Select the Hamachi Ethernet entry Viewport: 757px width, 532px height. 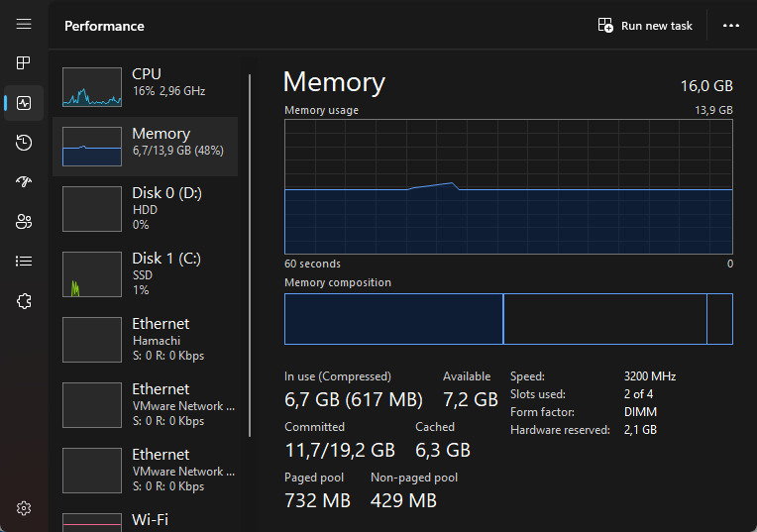click(x=145, y=339)
